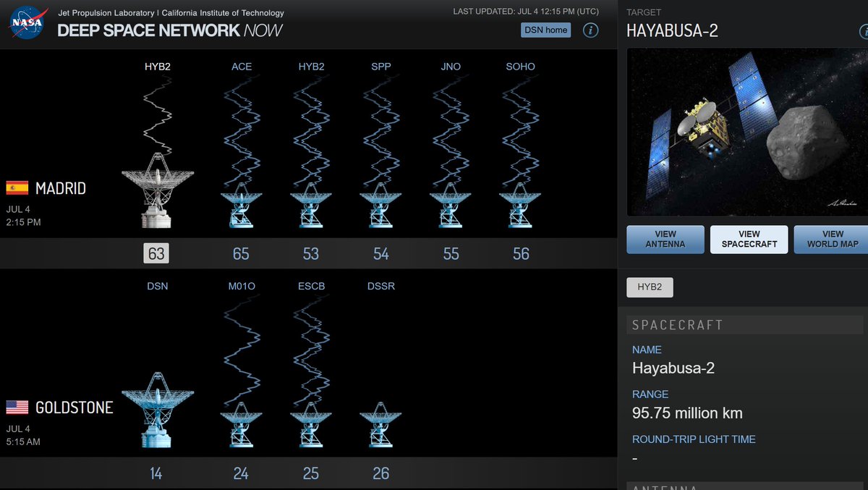
Task: Click antenna number 55
Action: click(x=451, y=254)
